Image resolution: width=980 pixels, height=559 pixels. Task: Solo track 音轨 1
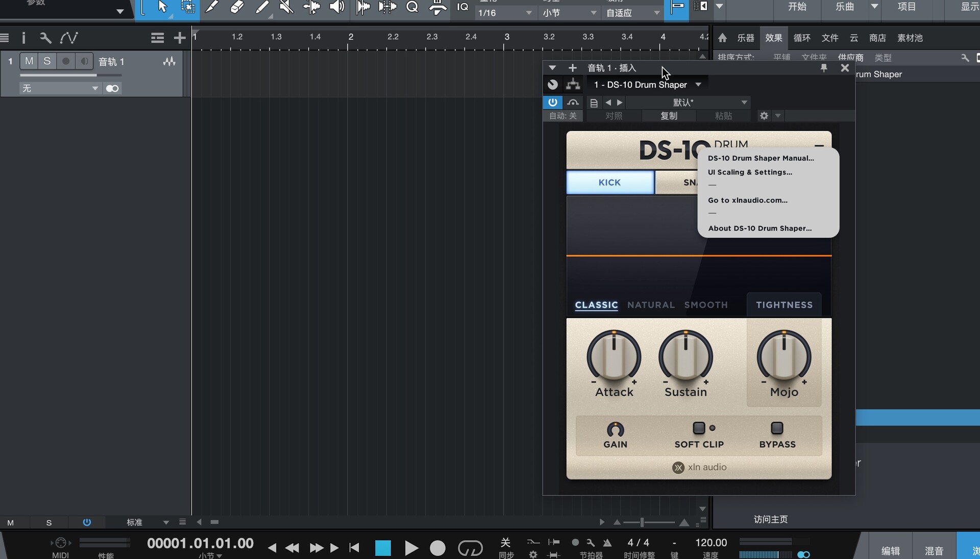(x=47, y=61)
